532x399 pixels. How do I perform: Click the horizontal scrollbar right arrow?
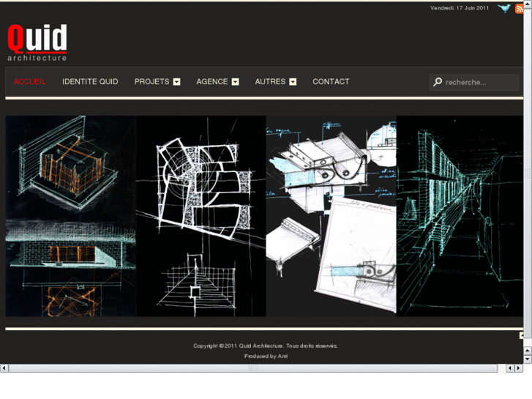pos(518,368)
